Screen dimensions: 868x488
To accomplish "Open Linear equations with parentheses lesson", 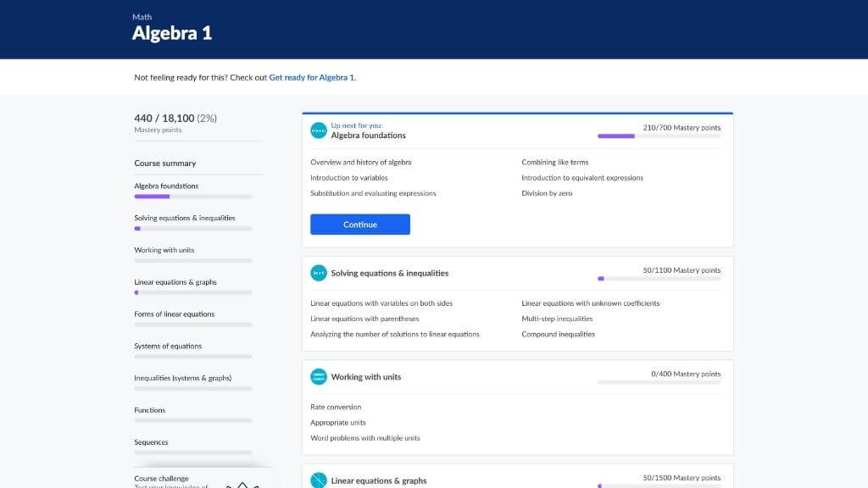I will 364,319.
